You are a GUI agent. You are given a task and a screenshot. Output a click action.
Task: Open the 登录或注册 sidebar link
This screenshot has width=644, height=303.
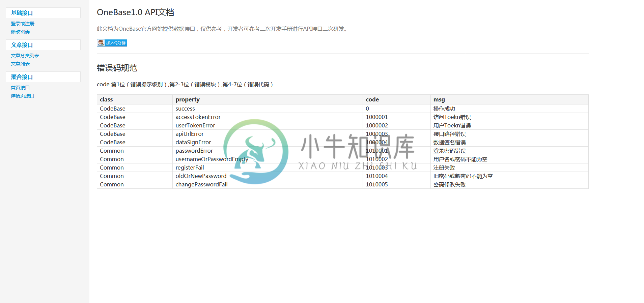(23, 24)
